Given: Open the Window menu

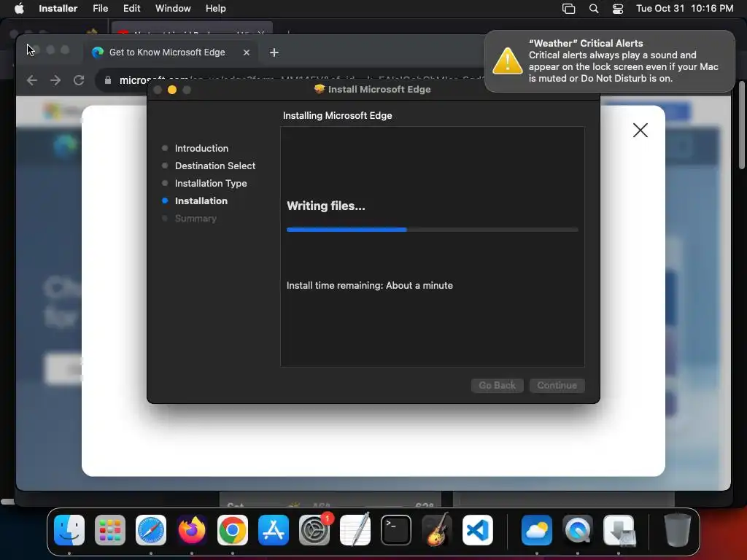Looking at the screenshot, I should [173, 8].
